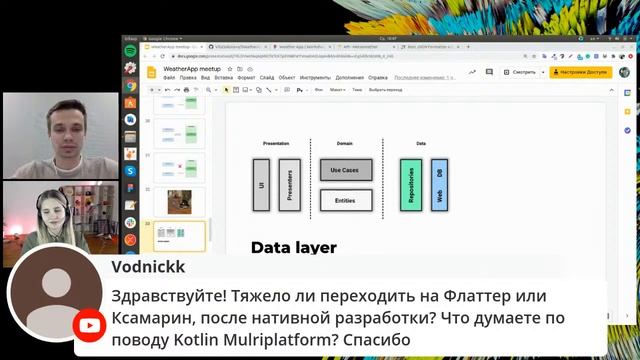Open Ubuntu Software in the dock

pyautogui.click(x=130, y=102)
